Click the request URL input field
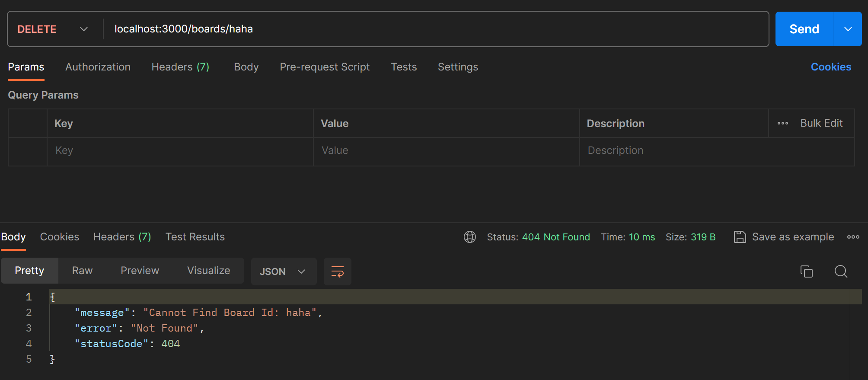 [x=432, y=29]
